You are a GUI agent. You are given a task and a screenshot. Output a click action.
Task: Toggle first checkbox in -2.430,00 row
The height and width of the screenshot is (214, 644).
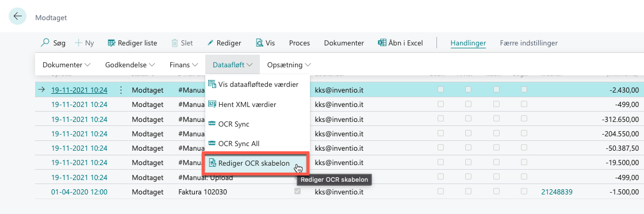coord(440,90)
